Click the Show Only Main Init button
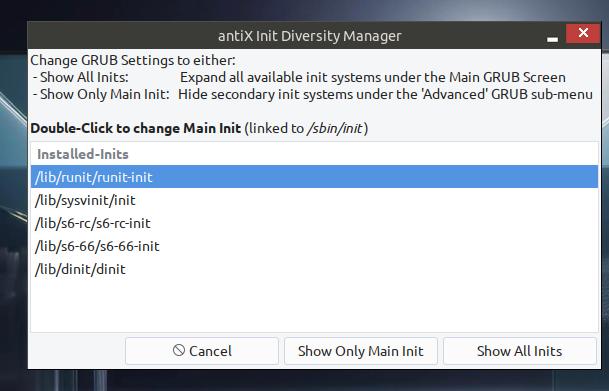Image resolution: width=609 pixels, height=391 pixels. click(x=361, y=351)
